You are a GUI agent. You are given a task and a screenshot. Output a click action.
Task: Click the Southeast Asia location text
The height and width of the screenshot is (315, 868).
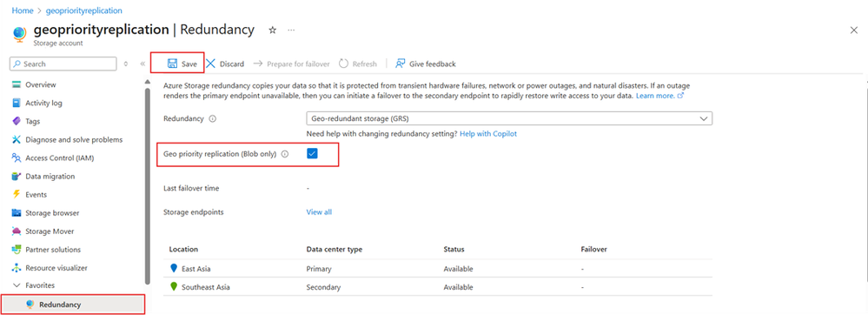coord(206,287)
